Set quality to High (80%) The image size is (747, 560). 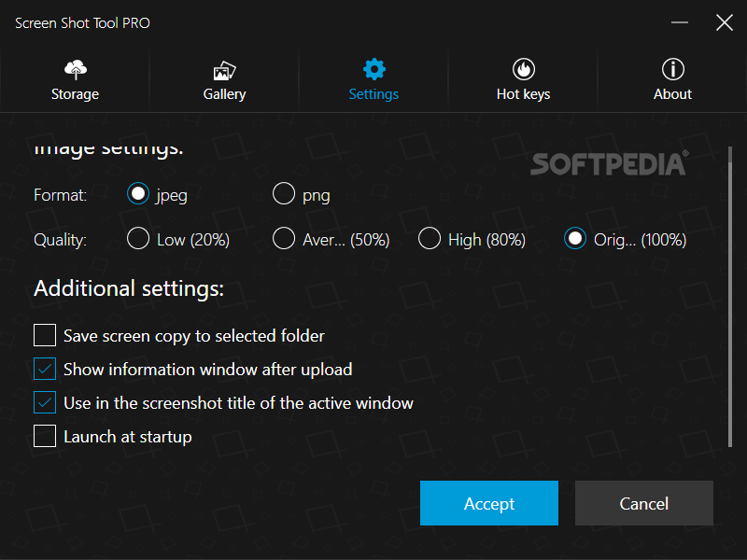point(429,238)
